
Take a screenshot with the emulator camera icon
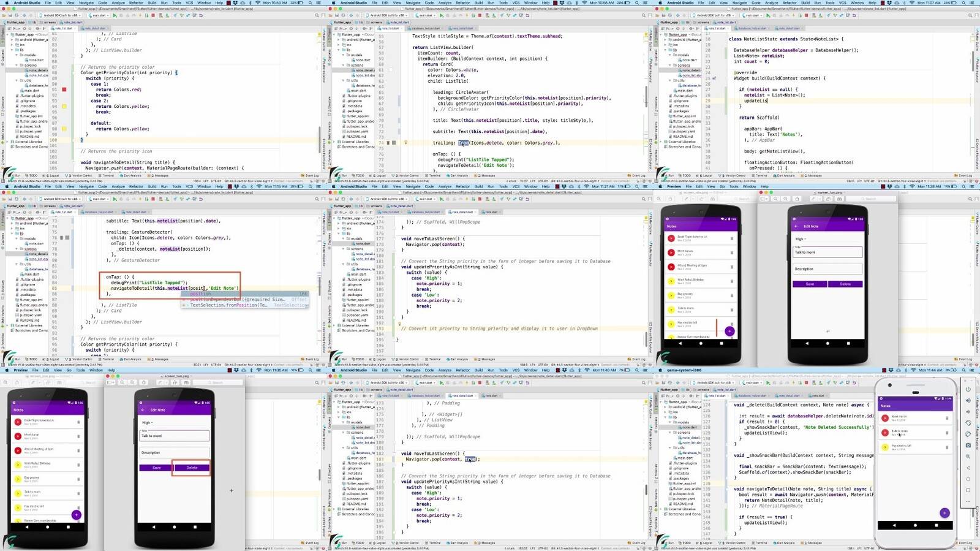pyautogui.click(x=968, y=445)
